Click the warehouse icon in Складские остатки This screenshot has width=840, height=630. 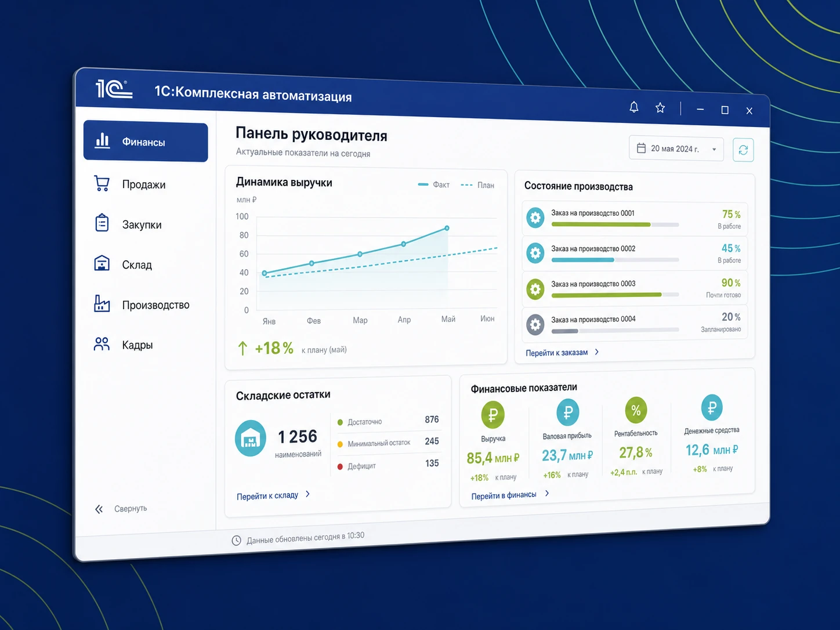(x=251, y=438)
